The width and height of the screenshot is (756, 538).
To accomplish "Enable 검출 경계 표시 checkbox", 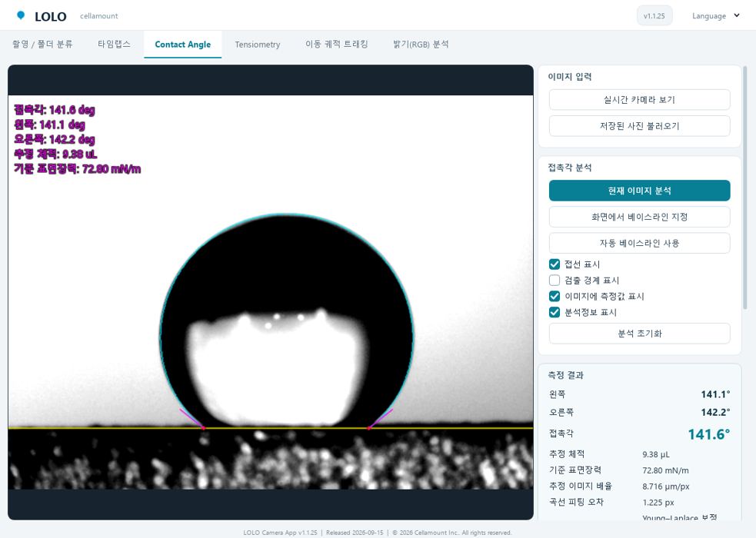I will tap(555, 280).
